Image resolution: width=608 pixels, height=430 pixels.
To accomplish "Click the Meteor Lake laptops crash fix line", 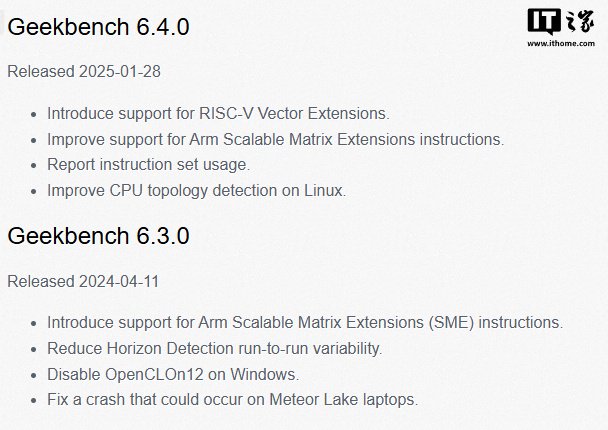I will pos(232,399).
